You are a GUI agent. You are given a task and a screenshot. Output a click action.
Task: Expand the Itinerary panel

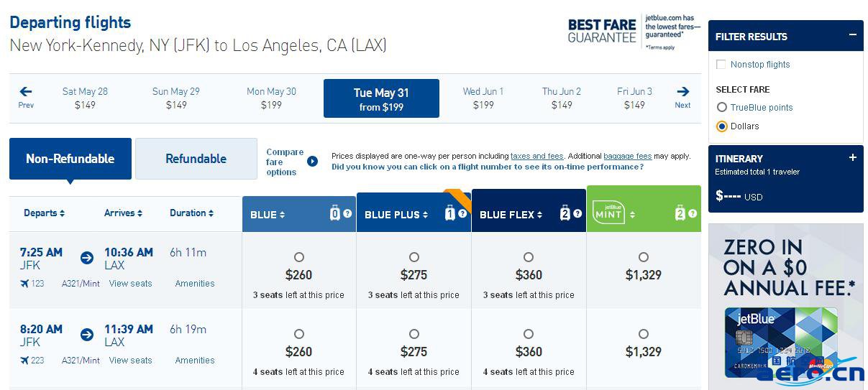[853, 158]
